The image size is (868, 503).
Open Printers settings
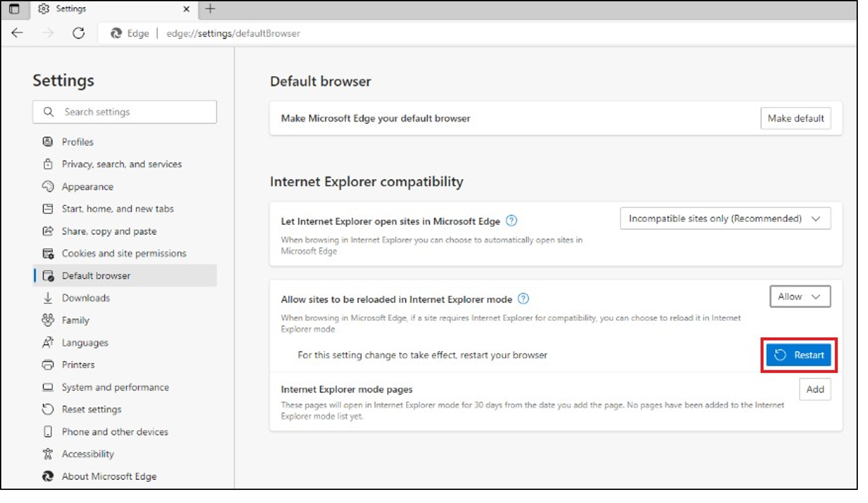(125, 365)
